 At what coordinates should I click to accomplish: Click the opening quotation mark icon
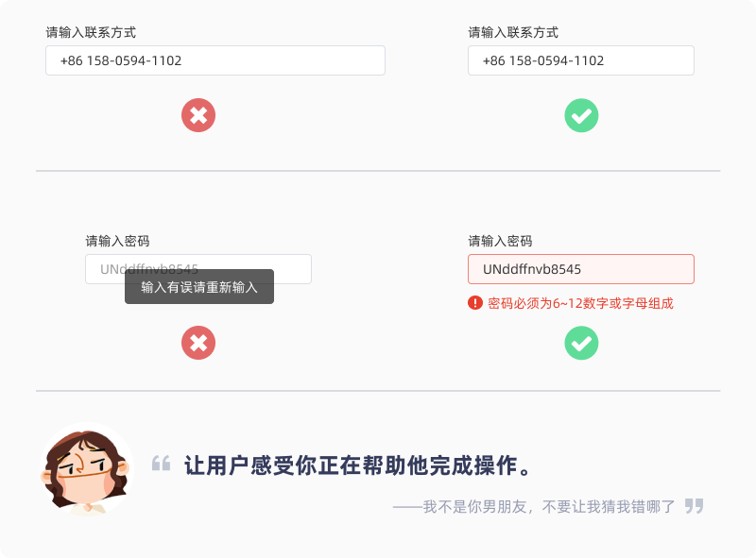161,463
